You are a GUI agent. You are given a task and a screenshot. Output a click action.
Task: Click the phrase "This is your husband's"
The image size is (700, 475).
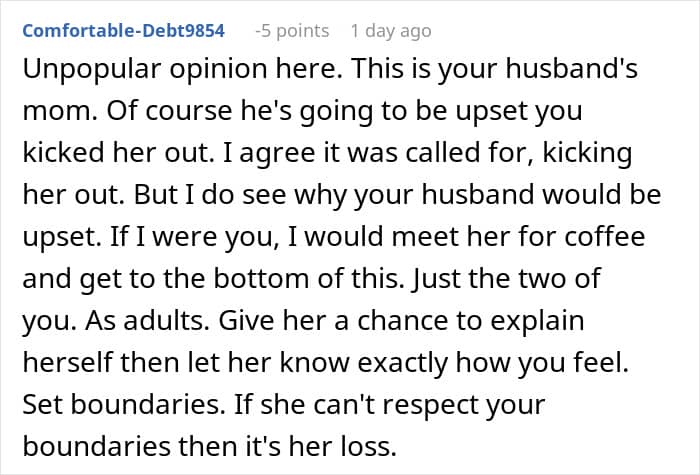[495, 70]
